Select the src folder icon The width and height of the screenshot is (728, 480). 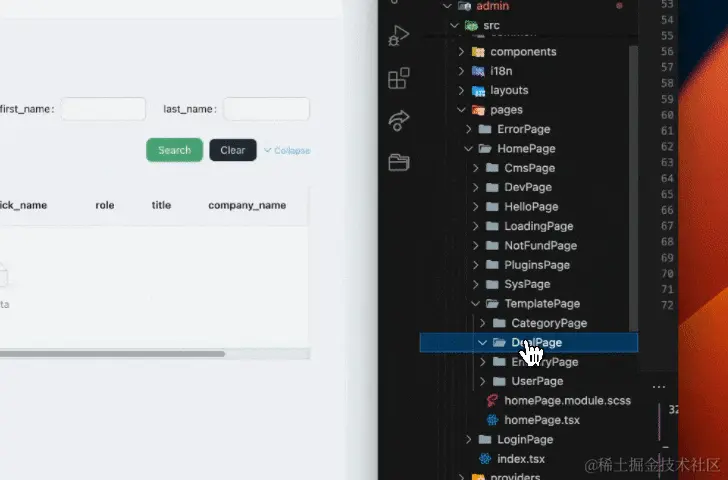(471, 26)
